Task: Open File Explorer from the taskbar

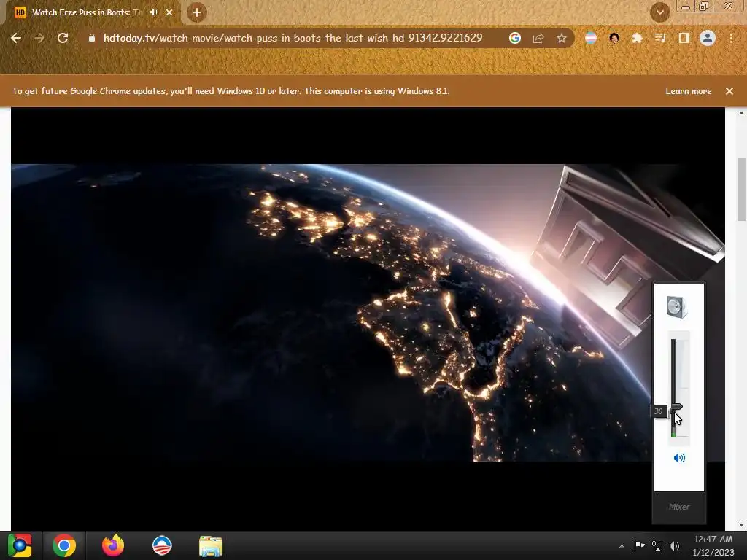Action: click(x=211, y=546)
